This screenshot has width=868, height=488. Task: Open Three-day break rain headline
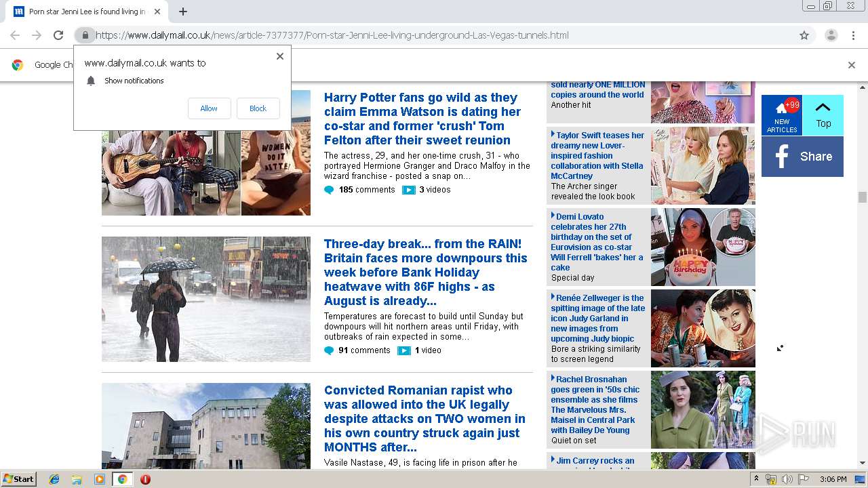pyautogui.click(x=426, y=272)
